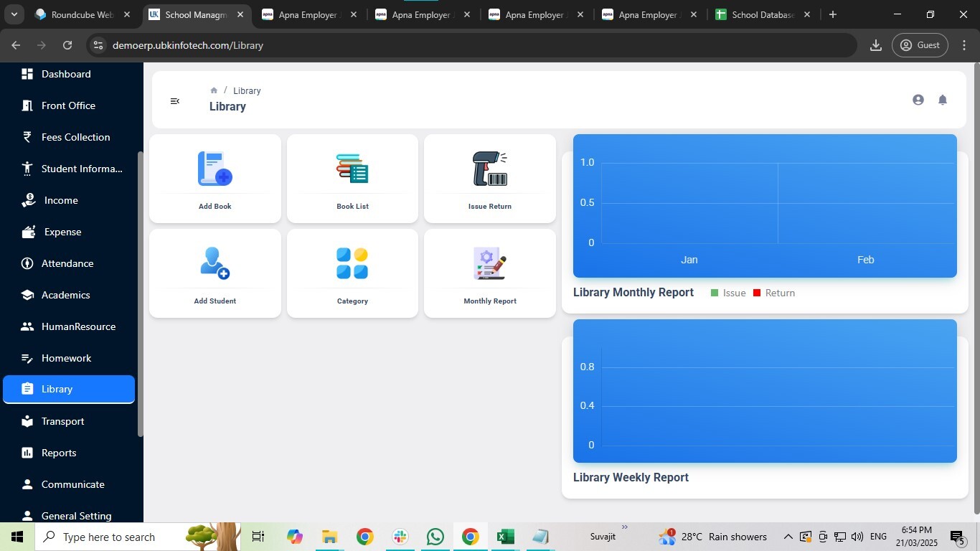This screenshot has width=980, height=551.
Task: Open the General Setting sidebar menu item
Action: point(69,516)
